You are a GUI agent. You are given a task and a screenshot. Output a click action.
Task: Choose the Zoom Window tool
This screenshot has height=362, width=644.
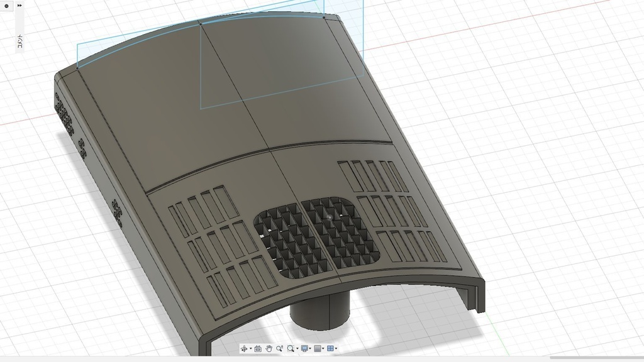[x=291, y=348]
